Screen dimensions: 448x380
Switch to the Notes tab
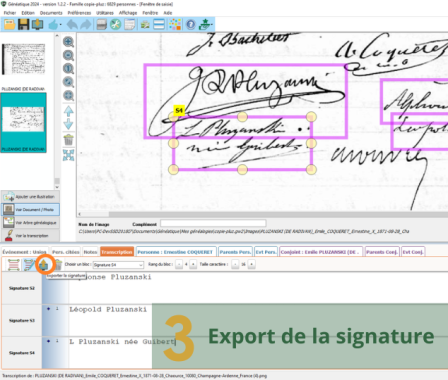click(x=90, y=252)
